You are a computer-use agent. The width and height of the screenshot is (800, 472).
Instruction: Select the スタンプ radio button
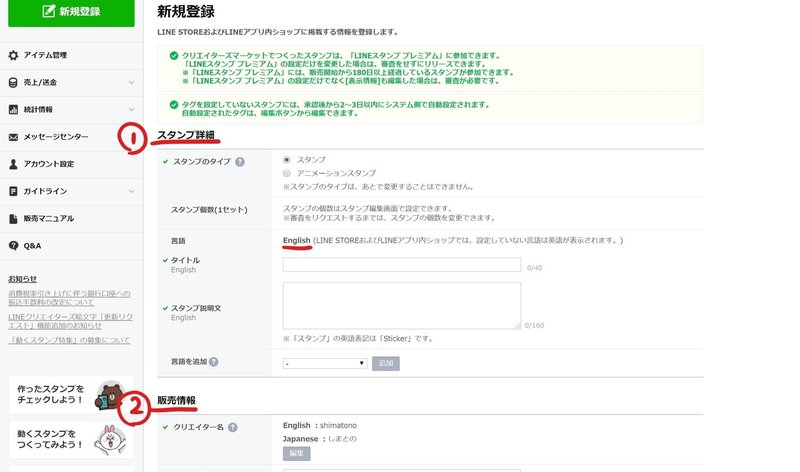pyautogui.click(x=287, y=160)
